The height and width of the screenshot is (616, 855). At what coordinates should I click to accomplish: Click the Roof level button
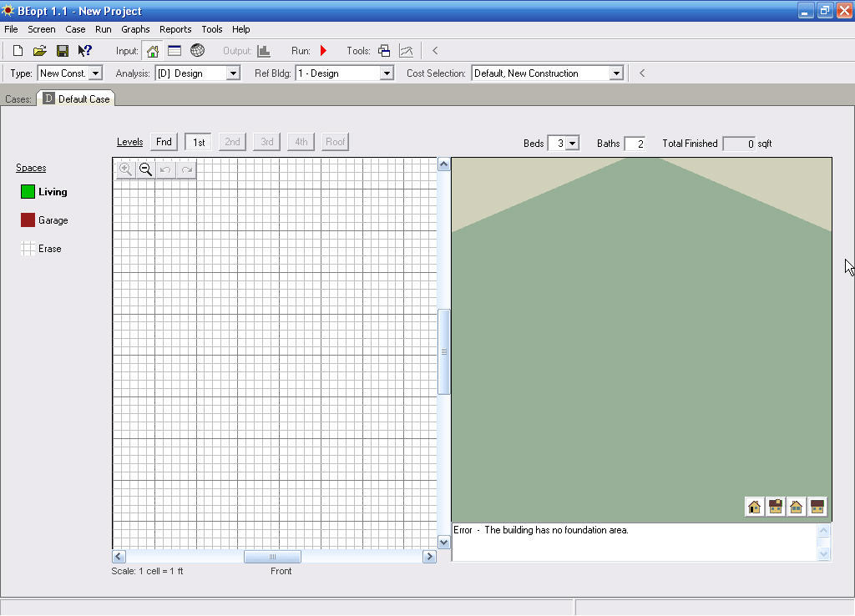[x=335, y=142]
